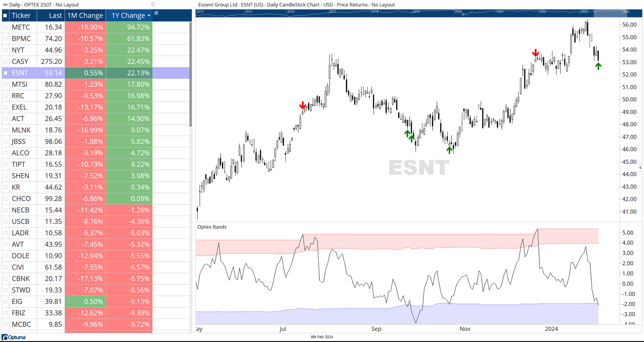Toggle the select-all checkbox in the header
This screenshot has height=342, width=644.
[5, 16]
